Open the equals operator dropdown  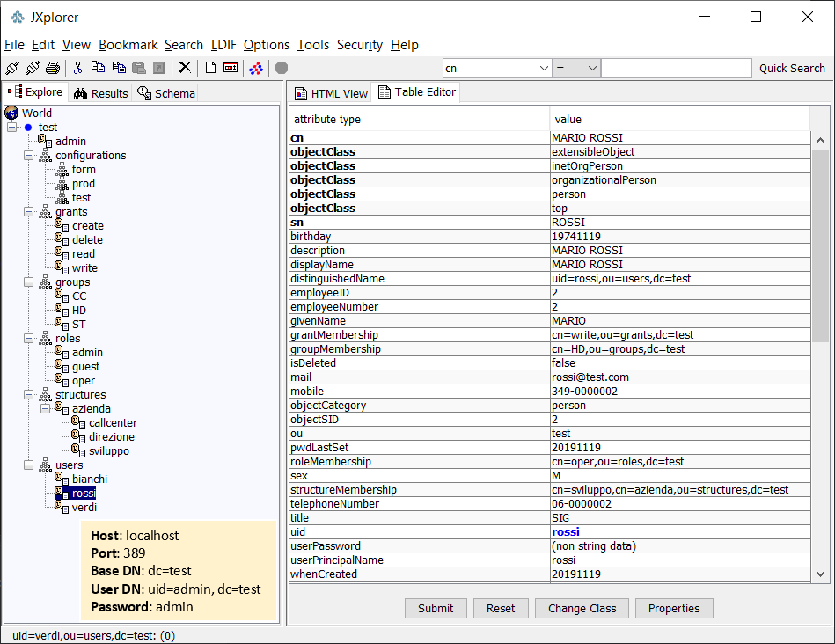click(576, 68)
